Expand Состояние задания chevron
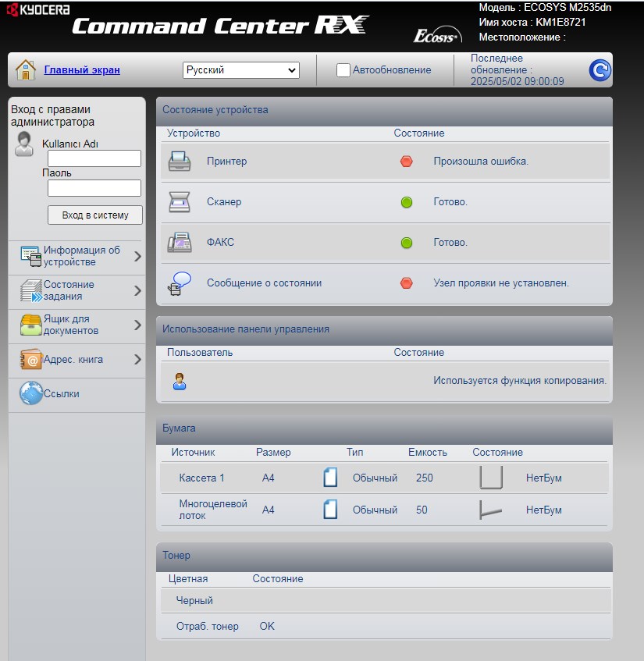 137,290
